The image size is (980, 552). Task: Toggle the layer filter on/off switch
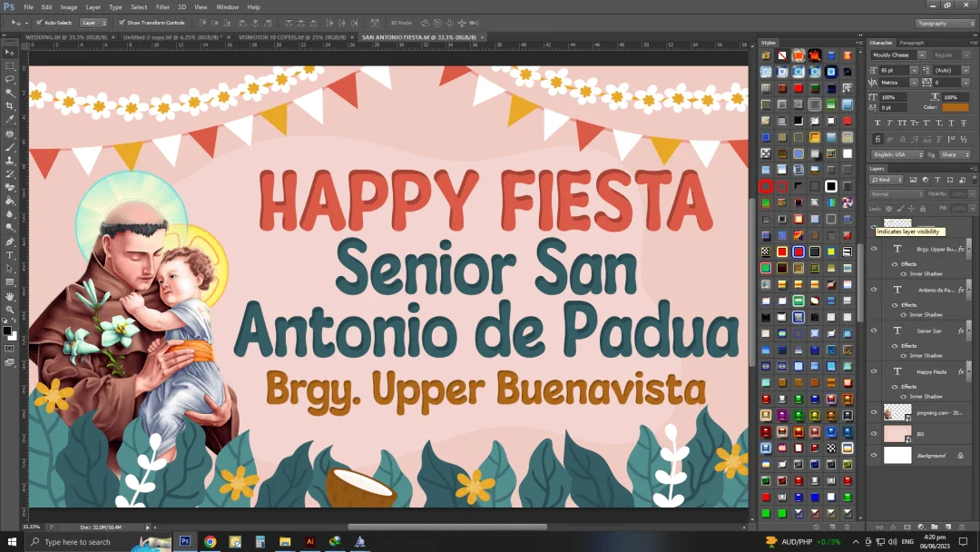[x=974, y=180]
